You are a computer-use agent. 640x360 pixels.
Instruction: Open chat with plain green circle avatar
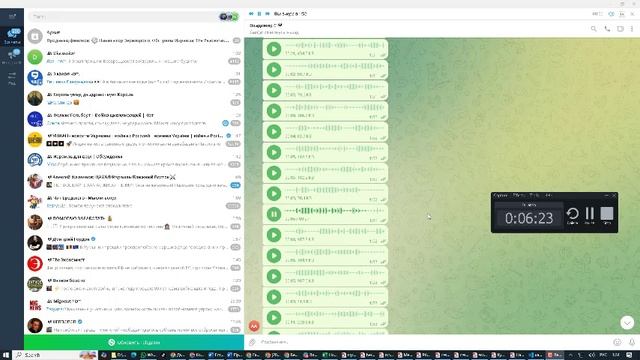[x=134, y=57]
